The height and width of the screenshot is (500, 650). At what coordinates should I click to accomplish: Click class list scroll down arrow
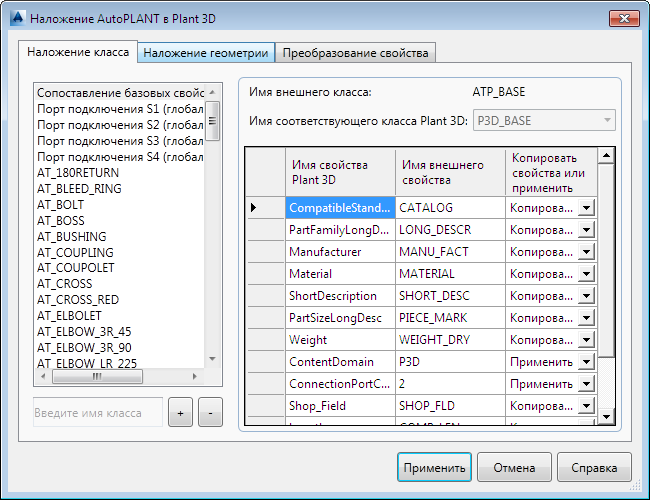(212, 359)
